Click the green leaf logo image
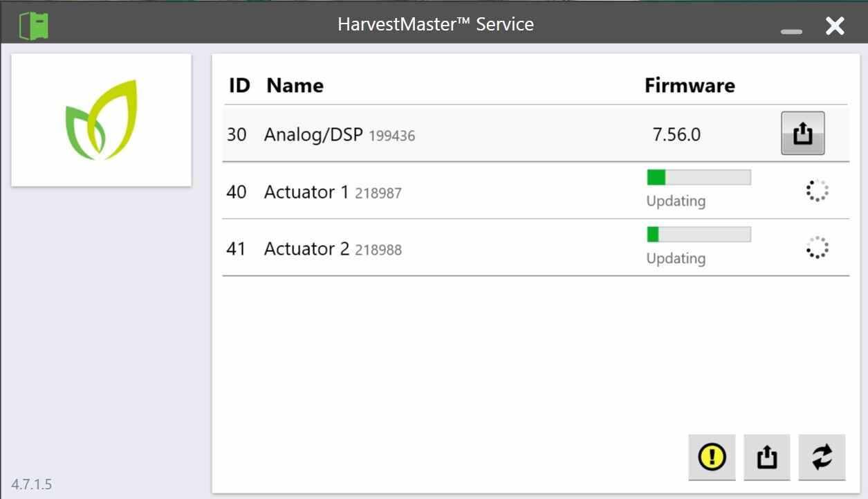 pos(102,120)
